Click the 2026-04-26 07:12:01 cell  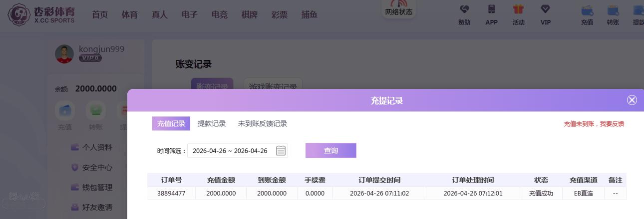pos(473,193)
